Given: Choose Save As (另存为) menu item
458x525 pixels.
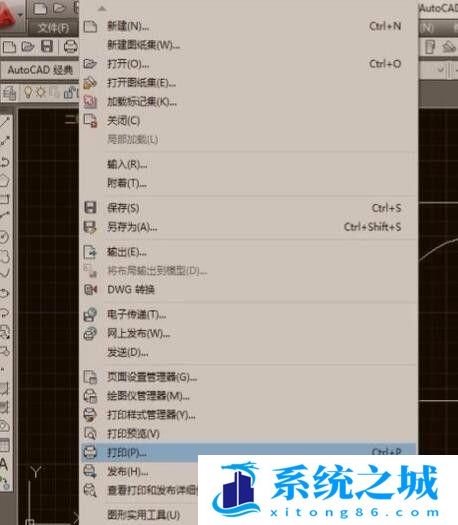Looking at the screenshot, I should [248, 227].
